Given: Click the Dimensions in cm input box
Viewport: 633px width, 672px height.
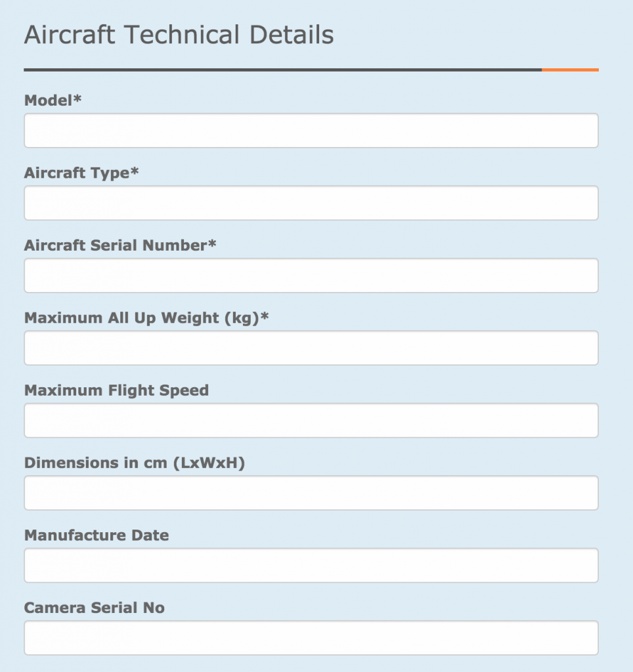Looking at the screenshot, I should [x=311, y=493].
